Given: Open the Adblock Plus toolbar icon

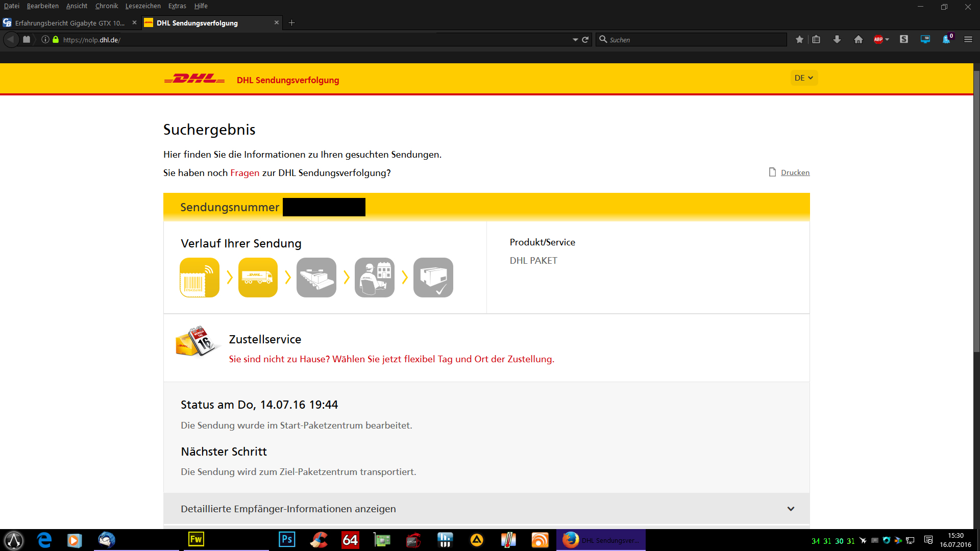Looking at the screenshot, I should coord(878,40).
